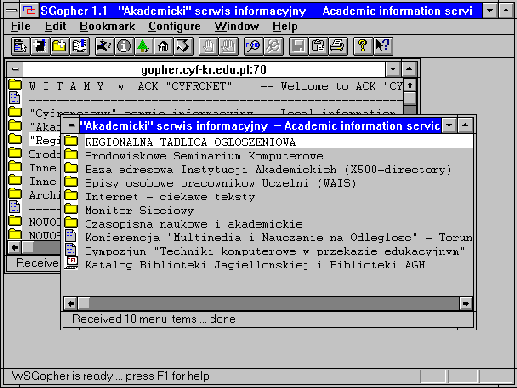Image resolution: width=517 pixels, height=388 pixels.
Task: Click the add bookmark folder icon
Action: 60,46
